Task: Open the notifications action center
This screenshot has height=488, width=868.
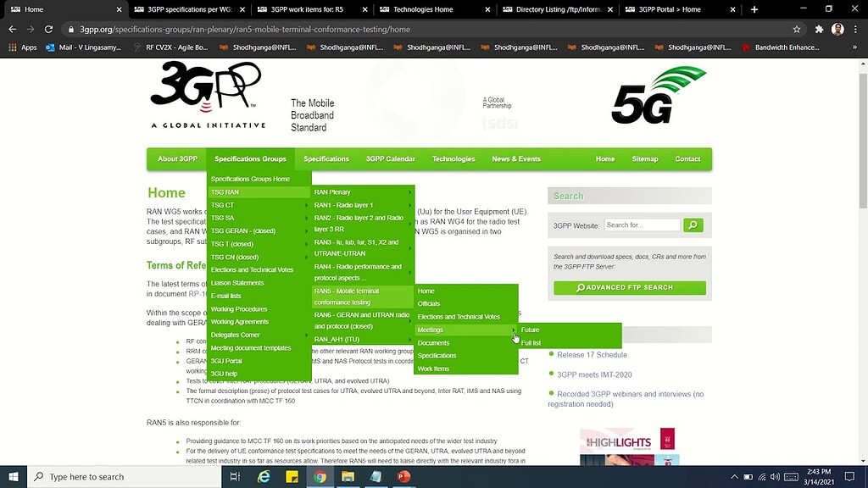Action: (849, 476)
